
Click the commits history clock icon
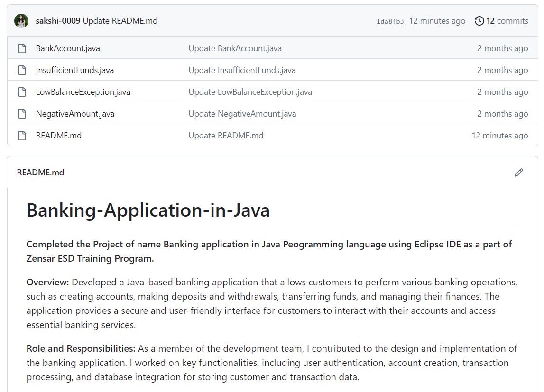pos(479,21)
